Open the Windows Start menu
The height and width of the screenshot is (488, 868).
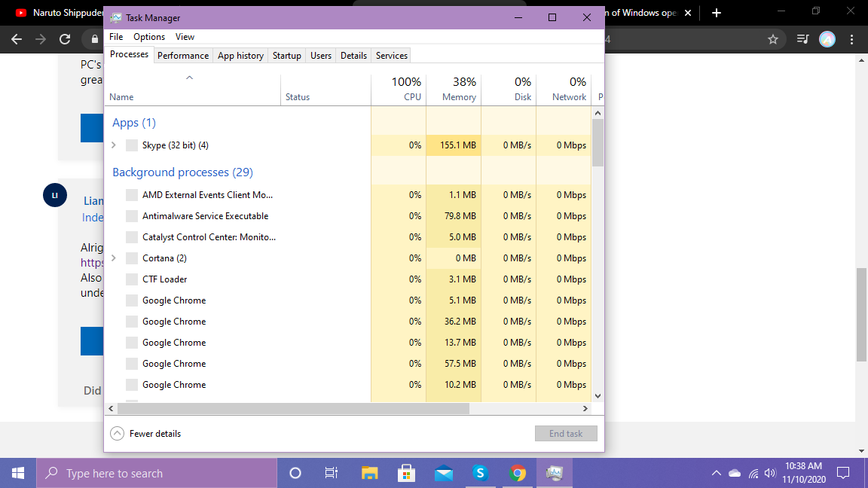pos(18,473)
